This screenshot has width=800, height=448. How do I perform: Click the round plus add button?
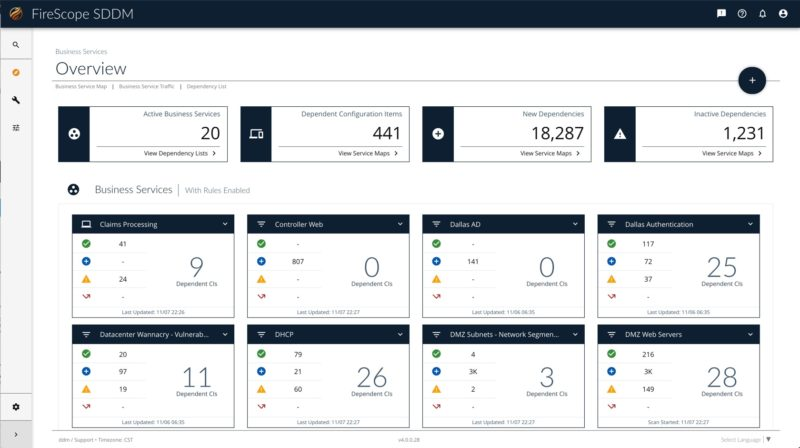point(751,80)
